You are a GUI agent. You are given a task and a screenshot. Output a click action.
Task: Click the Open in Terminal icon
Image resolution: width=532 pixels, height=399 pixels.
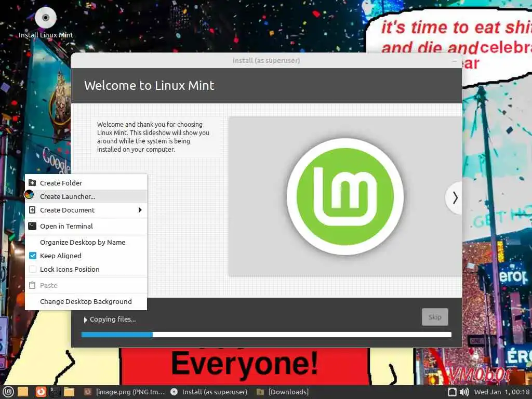click(32, 226)
